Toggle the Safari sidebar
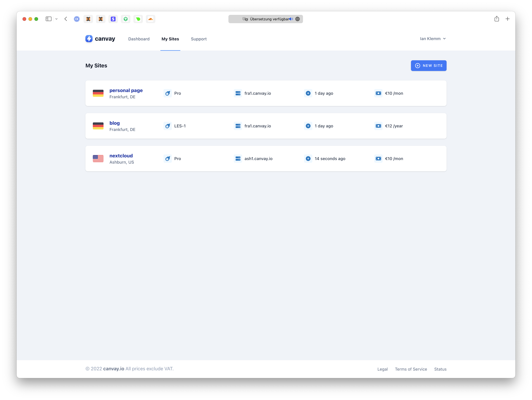The height and width of the screenshot is (400, 532). tap(49, 19)
